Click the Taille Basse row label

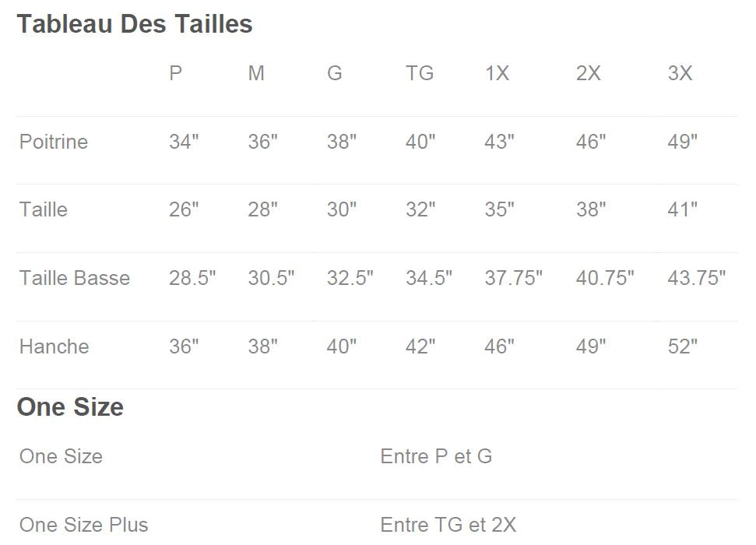pos(75,278)
